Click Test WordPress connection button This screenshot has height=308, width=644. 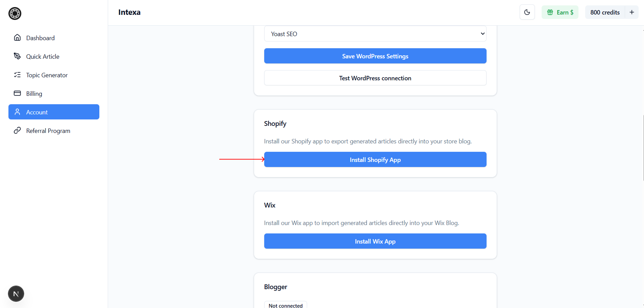tap(375, 78)
